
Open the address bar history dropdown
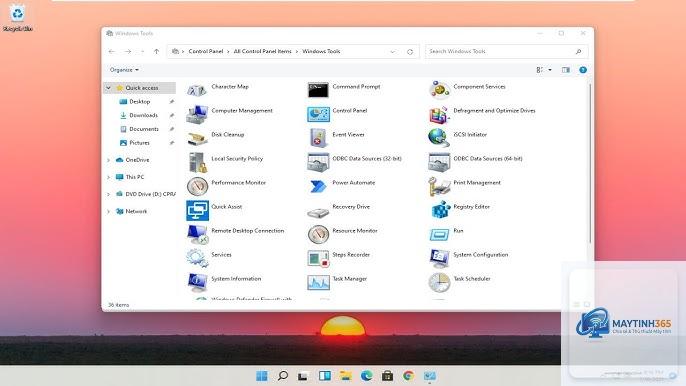(392, 52)
